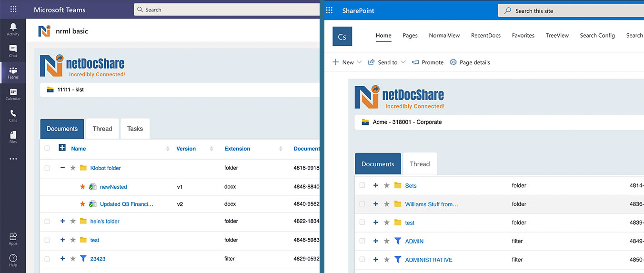Expand the Sets folder in SharePoint
644x273 pixels.
(x=376, y=185)
